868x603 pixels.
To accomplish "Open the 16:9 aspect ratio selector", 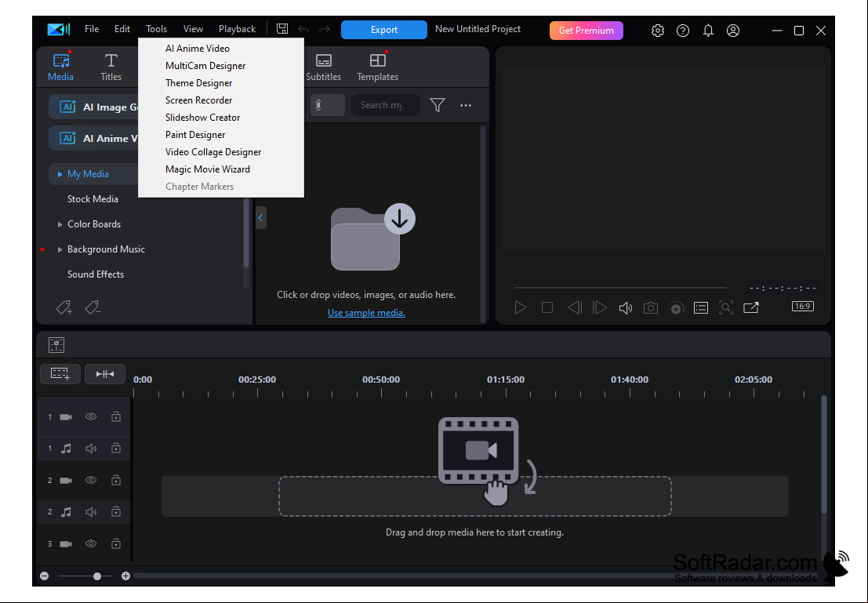I will click(803, 307).
